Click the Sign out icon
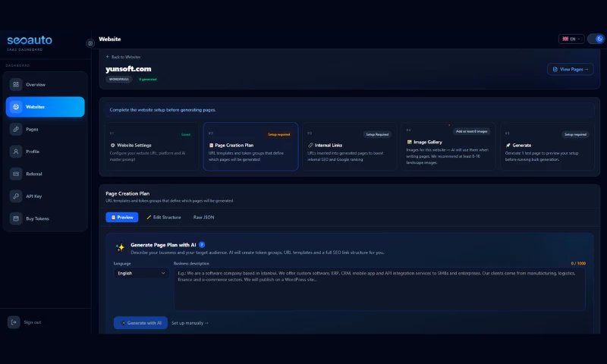The width and height of the screenshot is (607, 364). tap(14, 322)
